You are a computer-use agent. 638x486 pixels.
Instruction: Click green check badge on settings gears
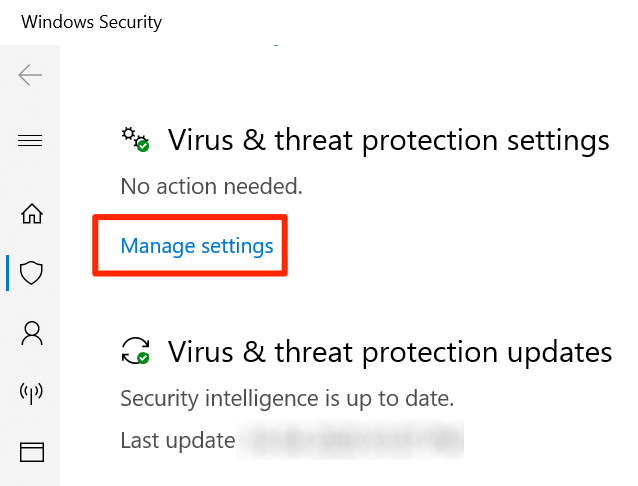tap(144, 146)
